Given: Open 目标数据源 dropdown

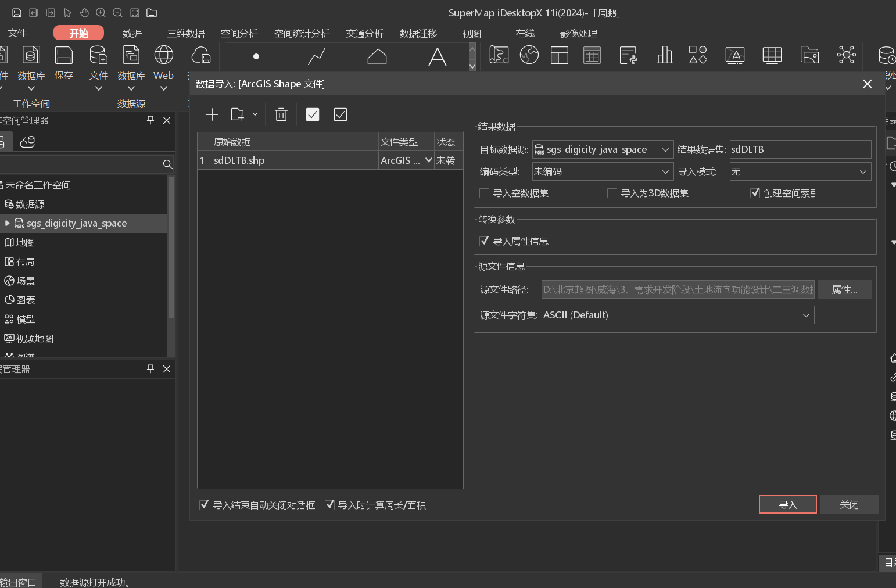Looking at the screenshot, I should coord(665,149).
